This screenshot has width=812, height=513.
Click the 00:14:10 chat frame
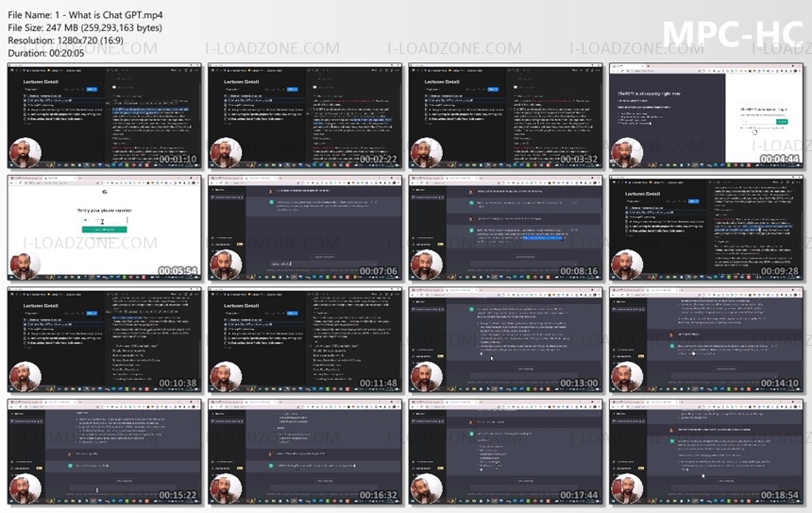pyautogui.click(x=706, y=340)
